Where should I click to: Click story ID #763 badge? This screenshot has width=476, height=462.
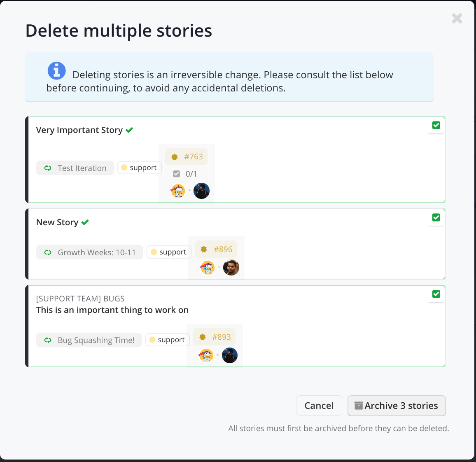point(187,157)
